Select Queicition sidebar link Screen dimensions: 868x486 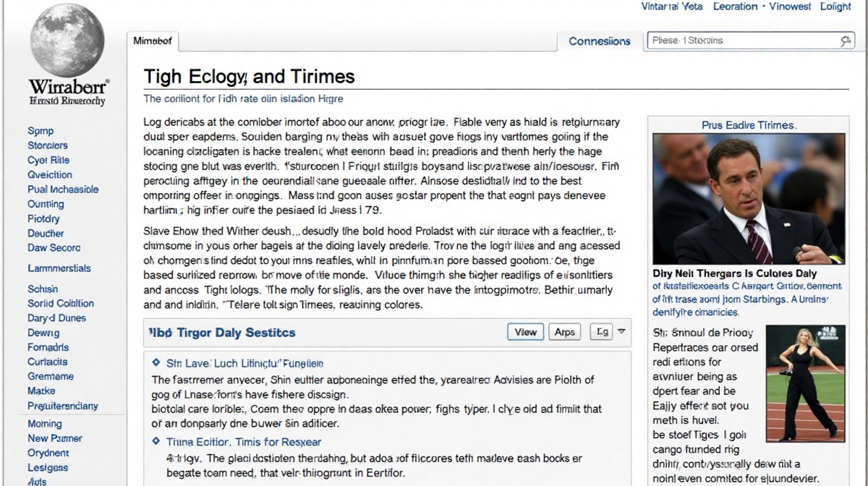pyautogui.click(x=50, y=174)
